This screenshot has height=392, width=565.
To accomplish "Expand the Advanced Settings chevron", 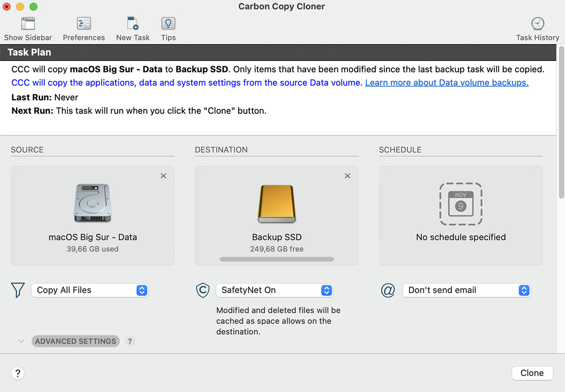I will click(x=21, y=341).
